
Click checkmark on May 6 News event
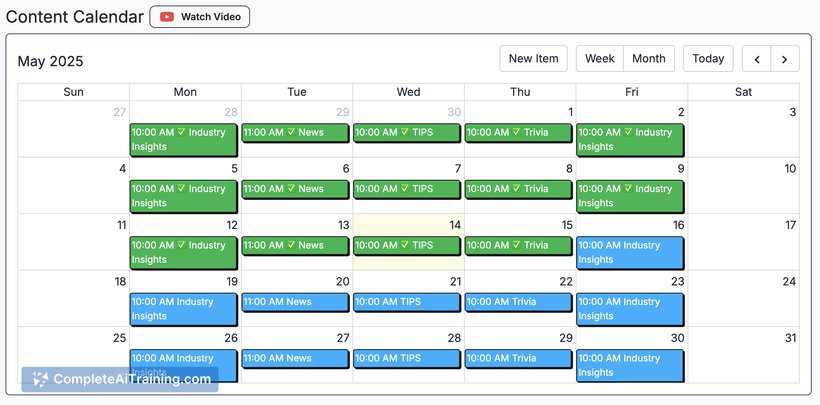click(x=291, y=188)
